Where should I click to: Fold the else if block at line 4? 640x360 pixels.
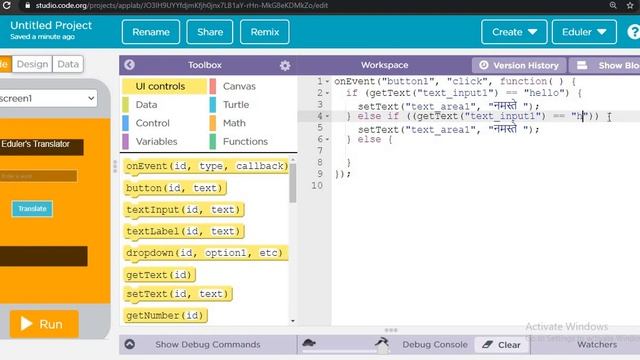pyautogui.click(x=327, y=116)
